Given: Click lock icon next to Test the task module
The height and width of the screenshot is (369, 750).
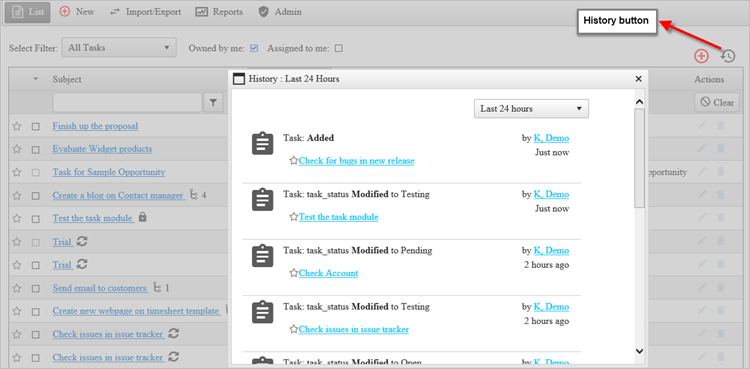Looking at the screenshot, I should [x=142, y=217].
